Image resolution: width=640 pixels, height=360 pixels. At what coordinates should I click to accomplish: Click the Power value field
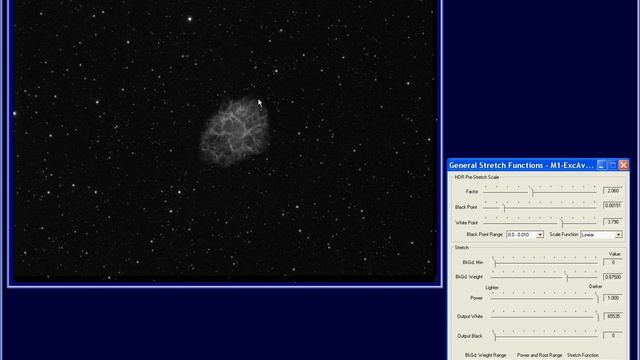tap(613, 298)
